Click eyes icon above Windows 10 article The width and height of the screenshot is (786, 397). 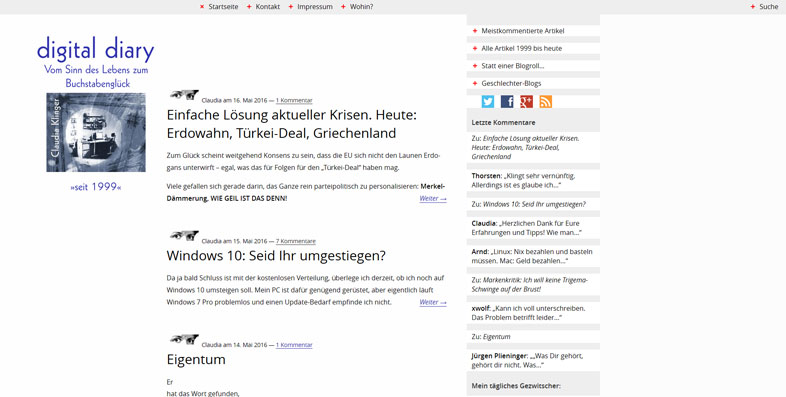point(184,236)
